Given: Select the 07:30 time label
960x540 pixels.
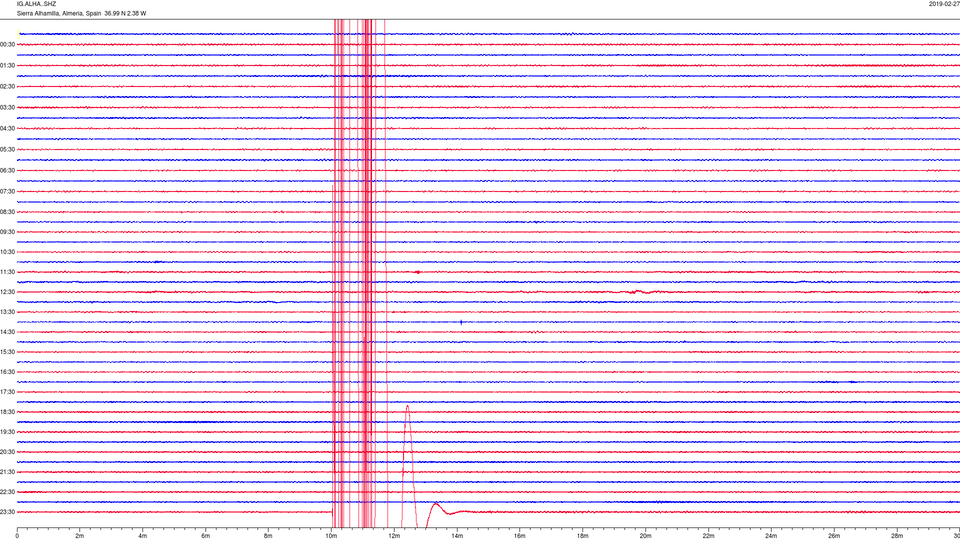Looking at the screenshot, I should click(7, 192).
